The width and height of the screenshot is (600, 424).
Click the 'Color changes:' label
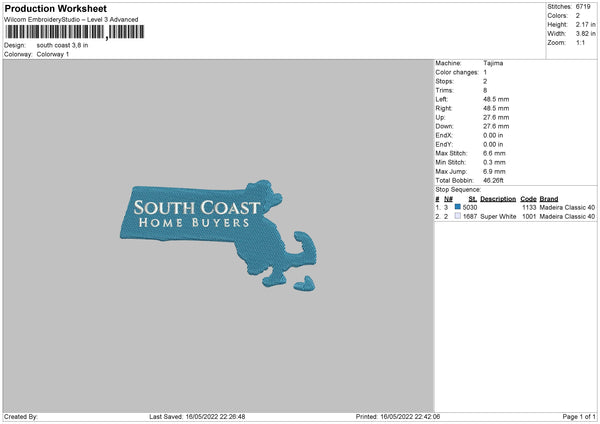coord(457,72)
